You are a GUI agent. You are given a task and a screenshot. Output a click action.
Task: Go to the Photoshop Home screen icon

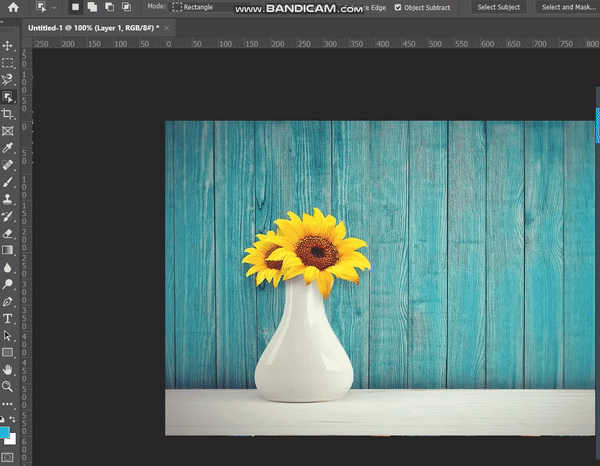pos(13,7)
